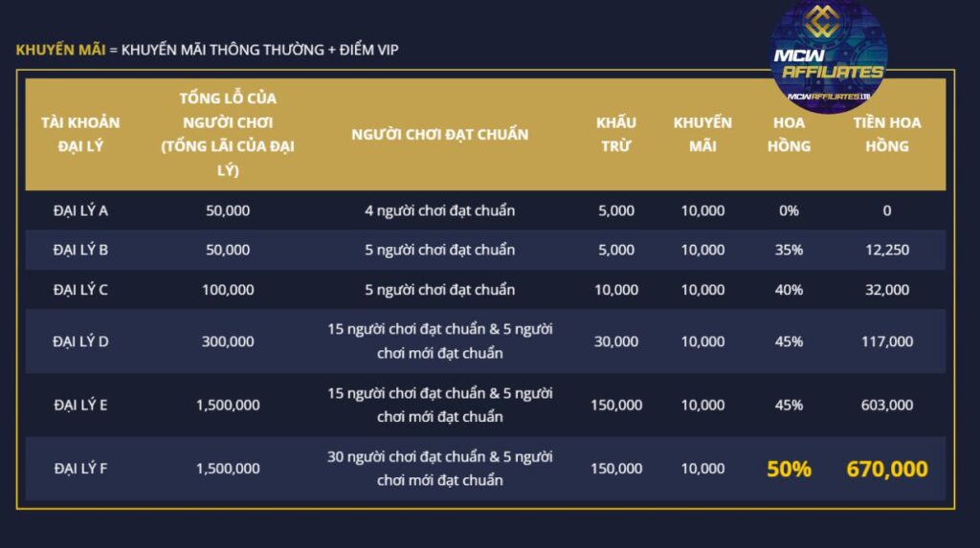980x548 pixels.
Task: Select the ĐẠI LÝ E row label
Action: pos(80,405)
